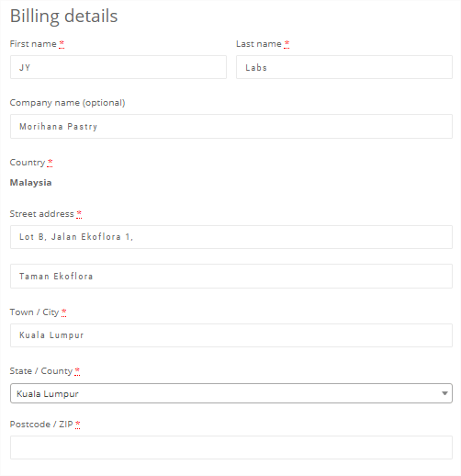Click the Postcode / ZIP label
461x476 pixels.
pyautogui.click(x=41, y=425)
